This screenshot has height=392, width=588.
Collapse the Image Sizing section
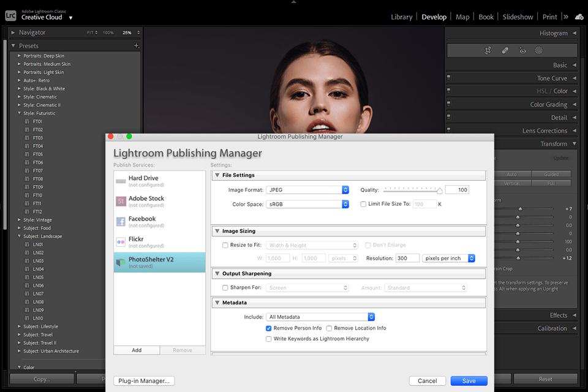coord(217,231)
